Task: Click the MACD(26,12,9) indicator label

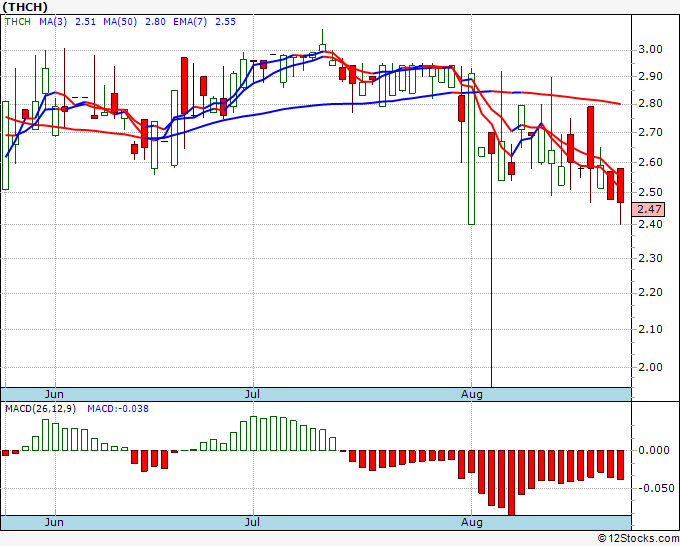Action: (40, 409)
